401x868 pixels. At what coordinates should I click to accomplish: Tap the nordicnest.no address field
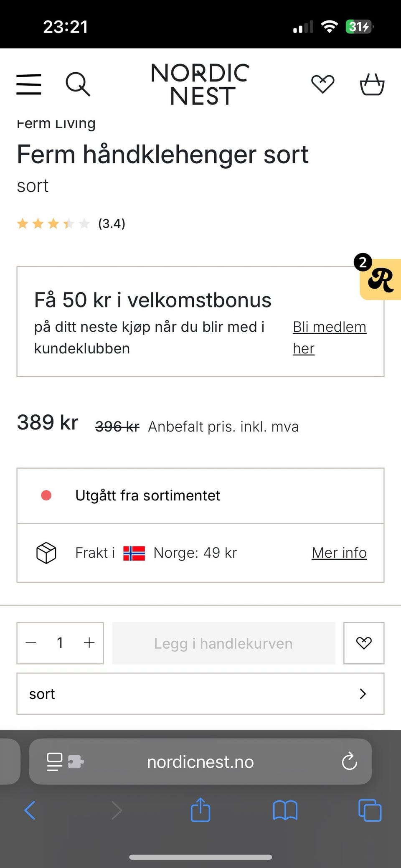(x=200, y=761)
